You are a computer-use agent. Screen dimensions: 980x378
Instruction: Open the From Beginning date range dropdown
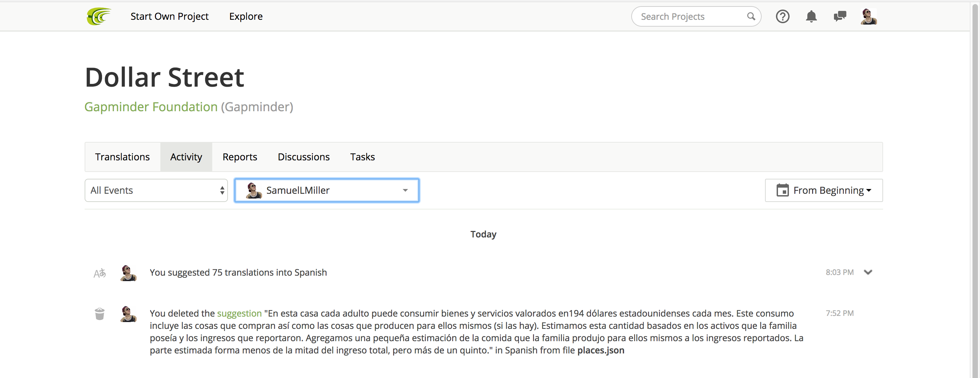(x=824, y=190)
